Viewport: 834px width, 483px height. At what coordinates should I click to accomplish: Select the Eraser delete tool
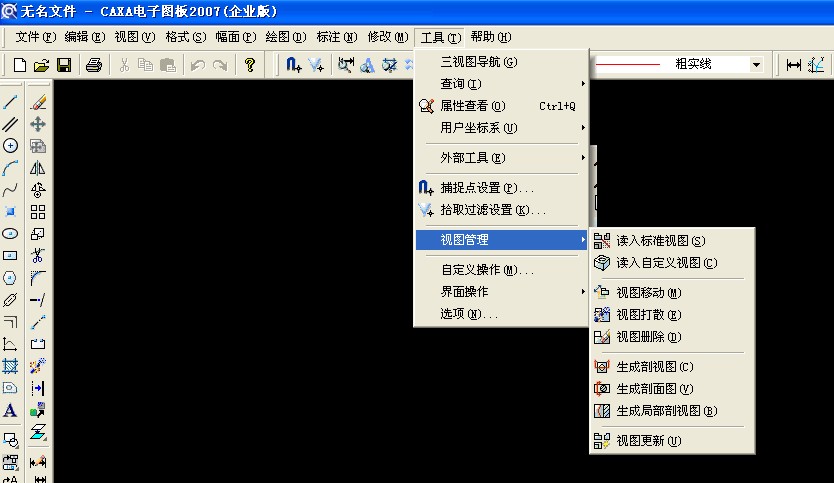[x=38, y=102]
